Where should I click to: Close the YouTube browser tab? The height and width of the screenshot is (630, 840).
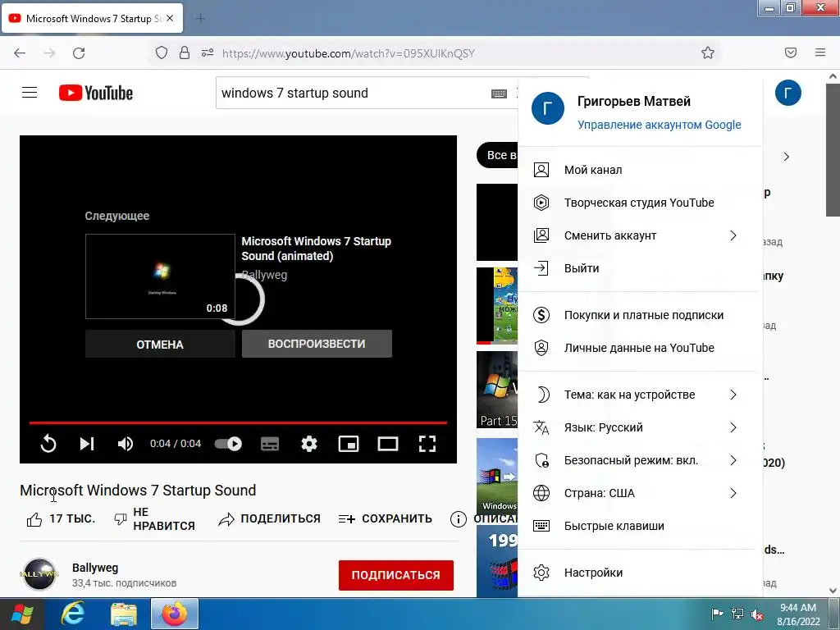pyautogui.click(x=170, y=18)
